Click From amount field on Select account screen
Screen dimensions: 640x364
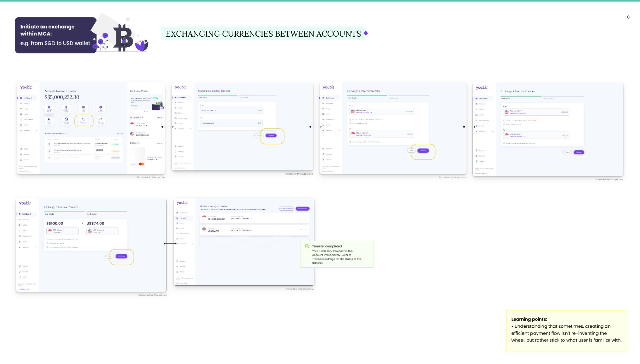click(259, 110)
